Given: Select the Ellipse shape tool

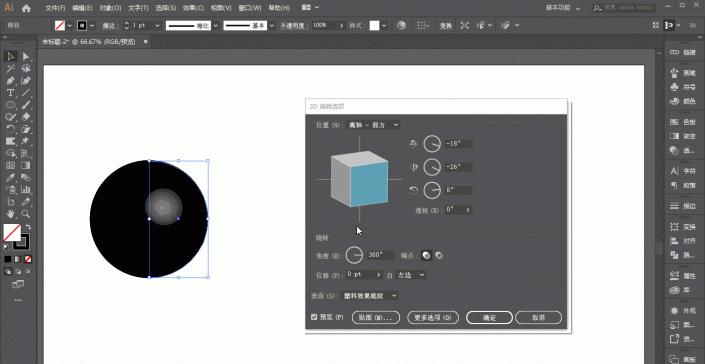Looking at the screenshot, I should pyautogui.click(x=11, y=105).
